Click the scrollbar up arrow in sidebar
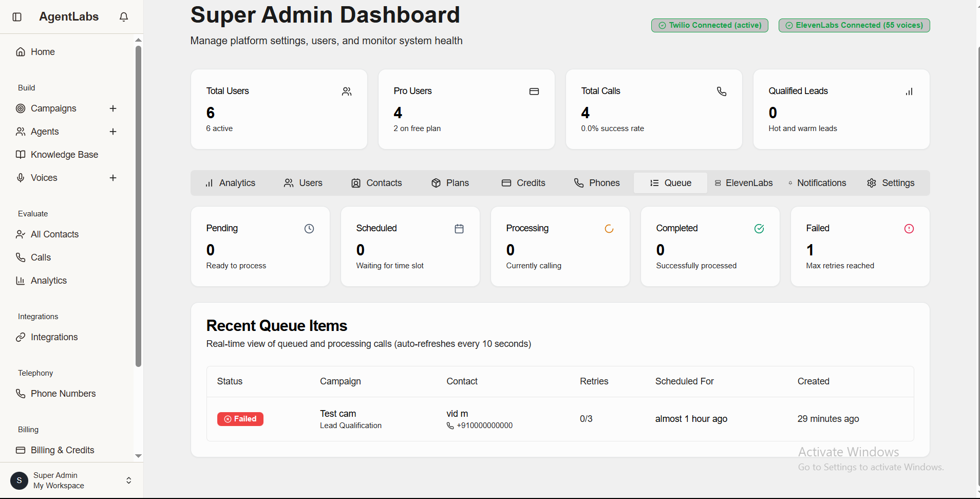 (138, 40)
